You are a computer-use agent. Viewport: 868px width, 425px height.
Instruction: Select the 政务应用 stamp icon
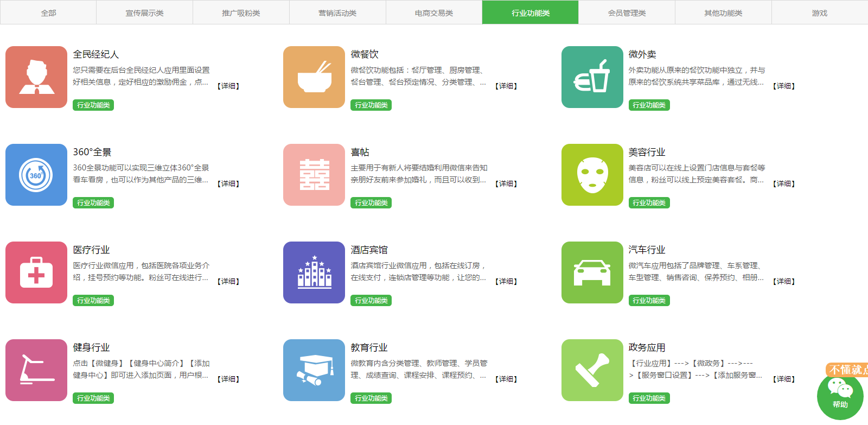tap(592, 370)
